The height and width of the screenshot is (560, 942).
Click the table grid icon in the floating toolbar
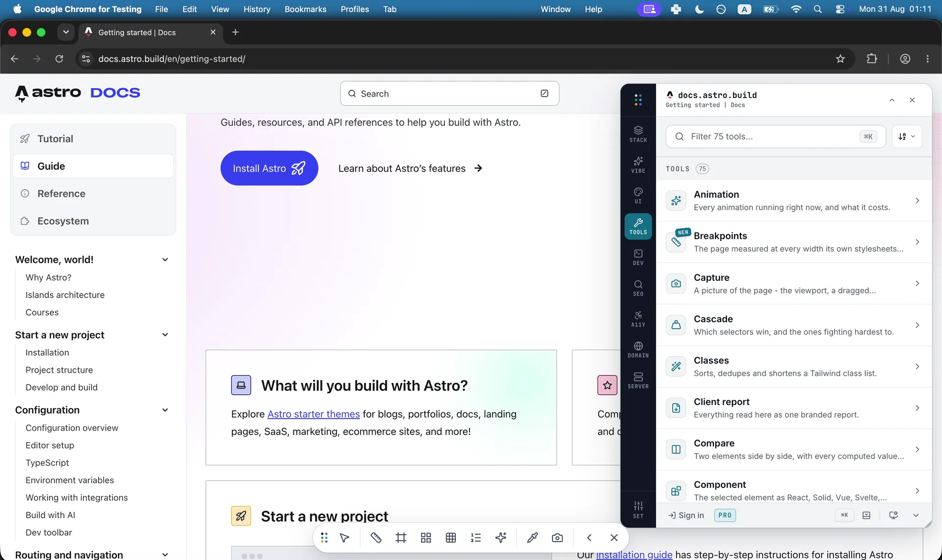click(451, 538)
